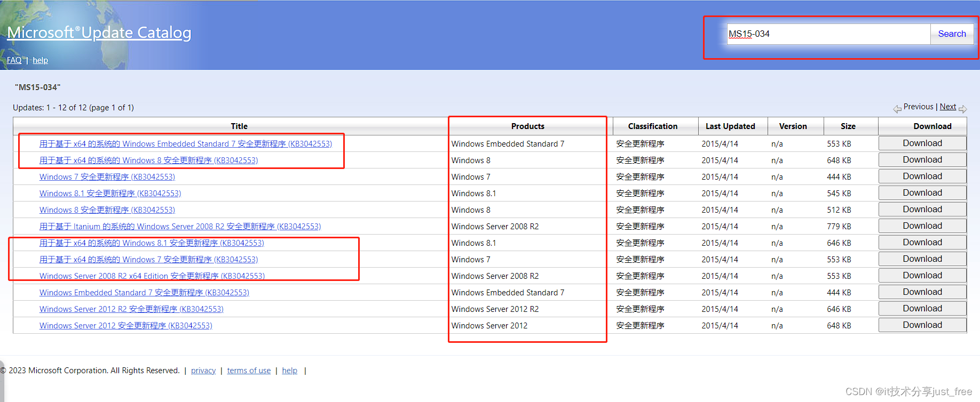Download the x64 Windows 8.1 646 KB update
This screenshot has width=980, height=402.
pyautogui.click(x=922, y=243)
